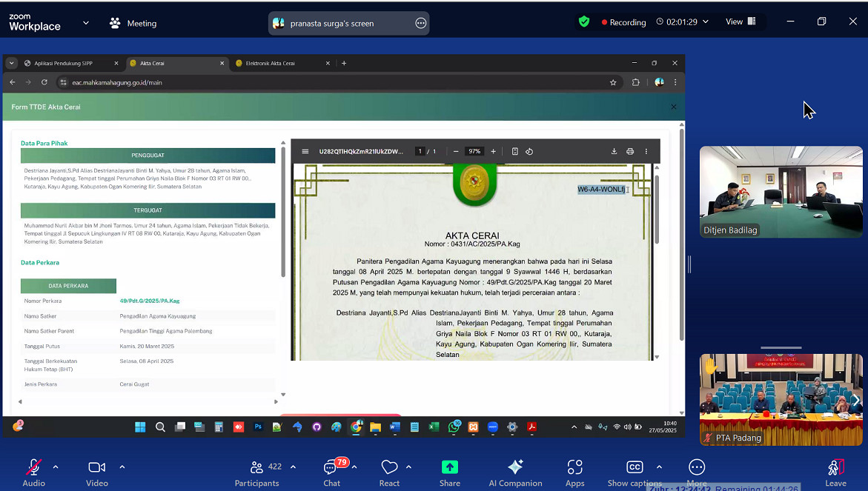The height and width of the screenshot is (491, 868).
Task: Expand the Audio options arrow
Action: tap(56, 467)
